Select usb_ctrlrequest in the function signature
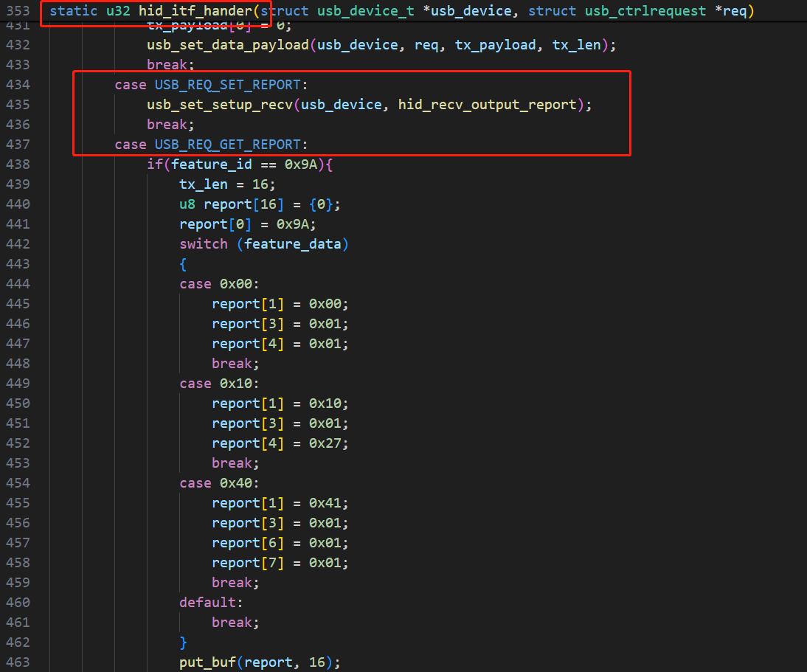The image size is (807, 672). pos(645,11)
